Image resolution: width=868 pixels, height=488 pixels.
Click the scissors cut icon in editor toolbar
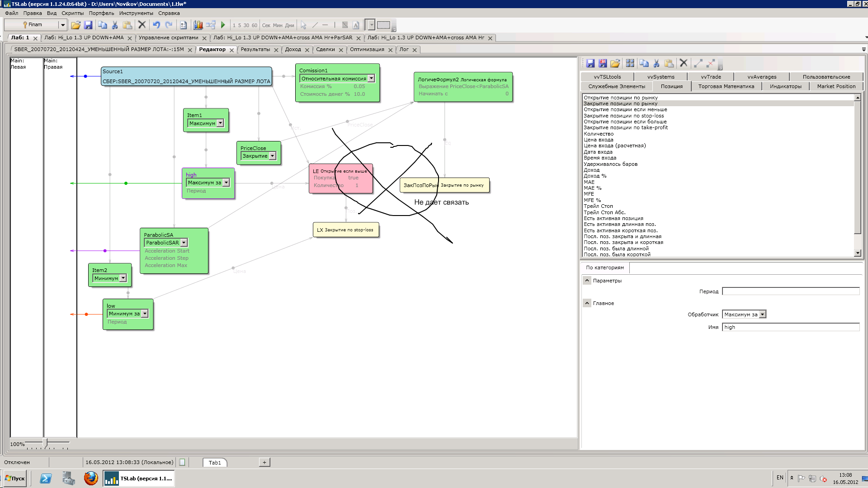click(656, 63)
